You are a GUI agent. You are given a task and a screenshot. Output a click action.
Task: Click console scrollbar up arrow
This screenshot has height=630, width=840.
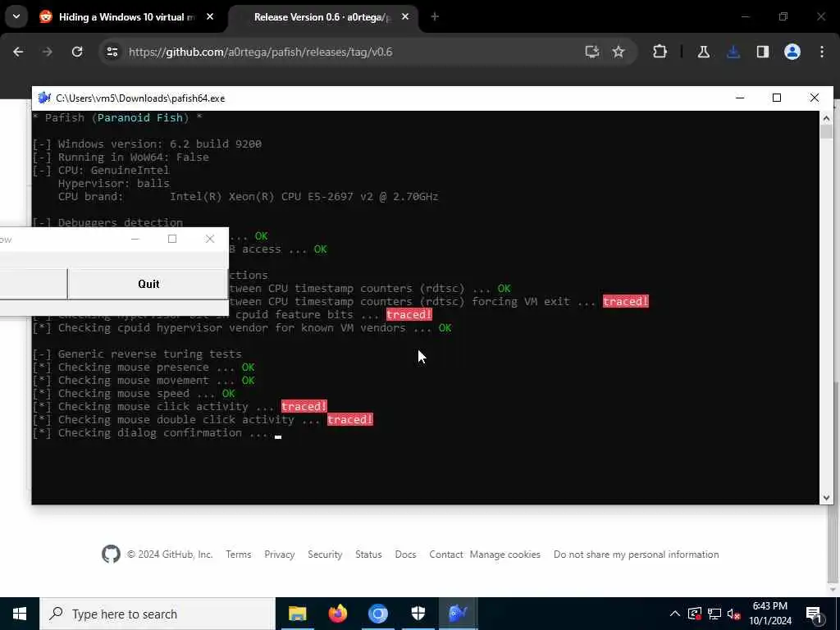click(x=826, y=117)
